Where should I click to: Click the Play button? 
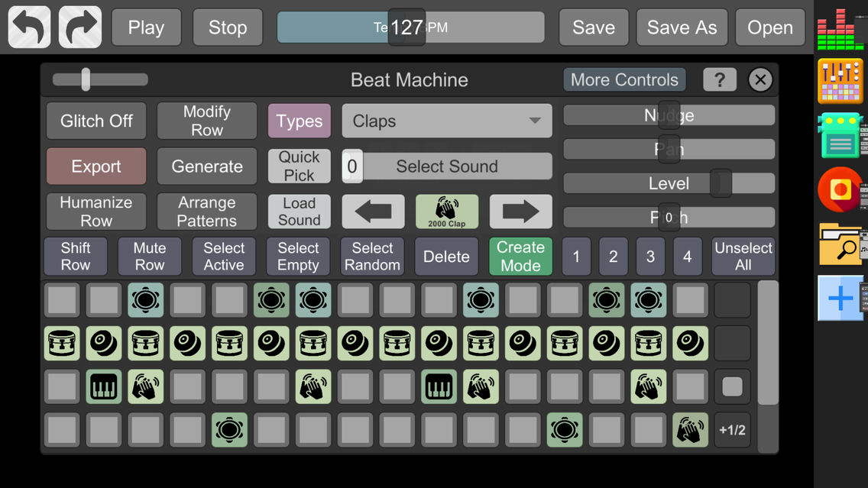point(146,27)
